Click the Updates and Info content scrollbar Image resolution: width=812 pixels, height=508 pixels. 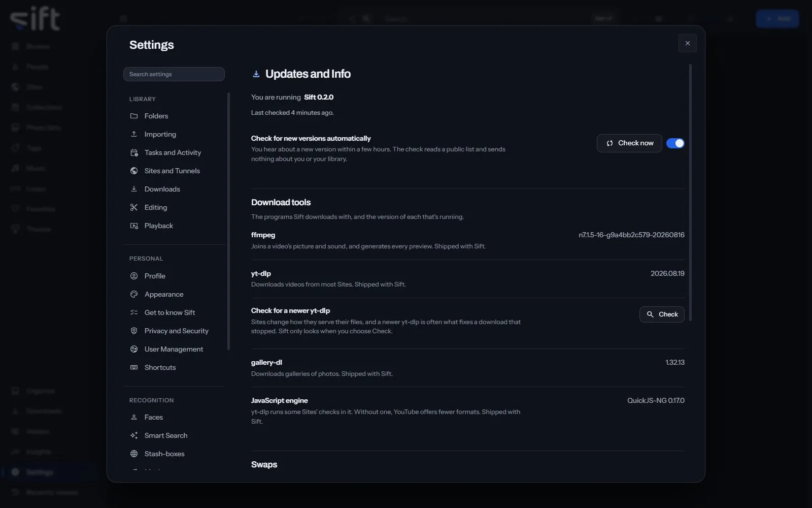pyautogui.click(x=690, y=193)
